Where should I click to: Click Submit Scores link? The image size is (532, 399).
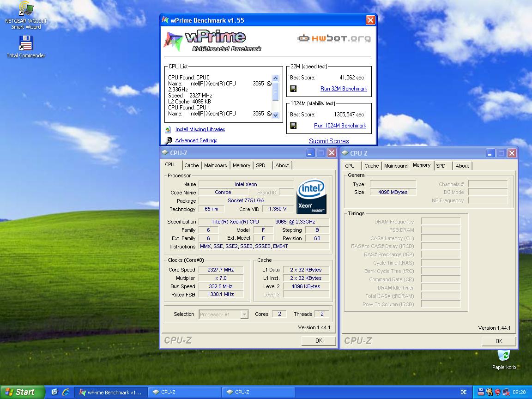[329, 141]
